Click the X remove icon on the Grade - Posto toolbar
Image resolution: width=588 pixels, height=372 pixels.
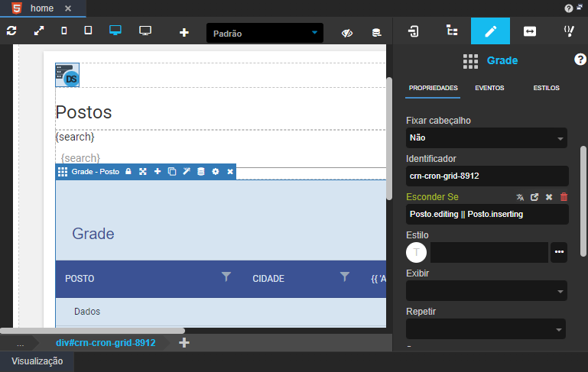pos(230,172)
